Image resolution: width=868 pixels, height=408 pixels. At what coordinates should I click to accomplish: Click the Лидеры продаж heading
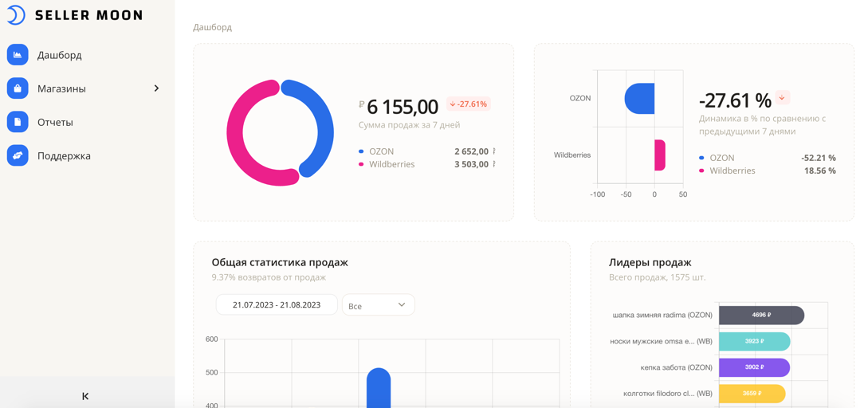[x=650, y=262]
